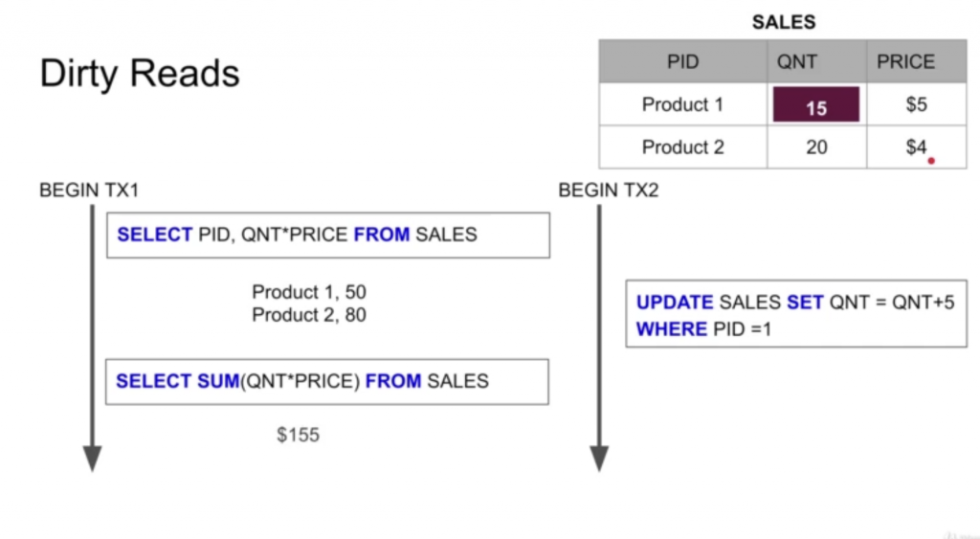
Task: Click the $4 price cell
Action: pyautogui.click(x=917, y=146)
